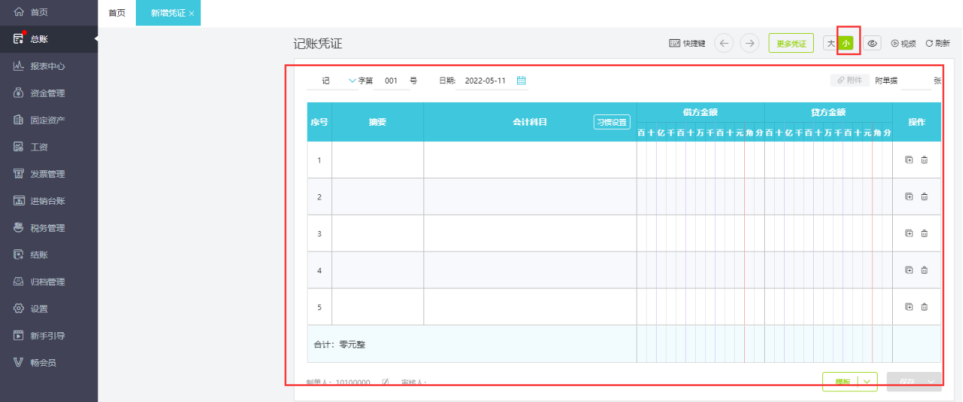Go to previous voucher with left arrow

724,44
